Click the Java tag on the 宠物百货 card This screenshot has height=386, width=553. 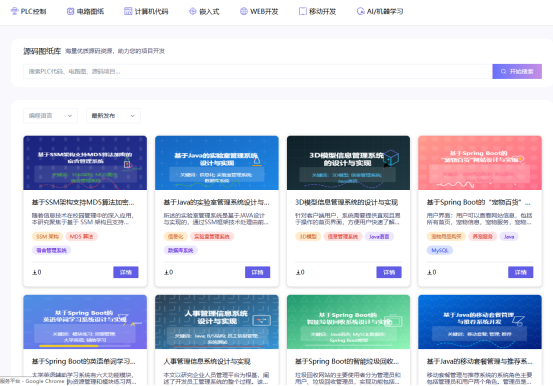509,236
